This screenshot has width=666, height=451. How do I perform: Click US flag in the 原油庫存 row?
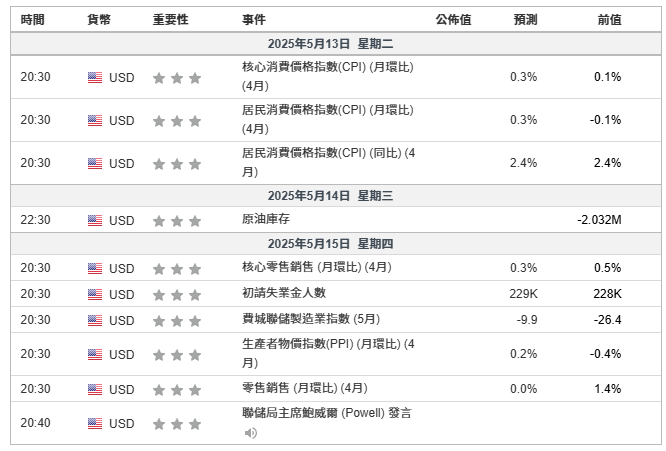click(x=95, y=220)
